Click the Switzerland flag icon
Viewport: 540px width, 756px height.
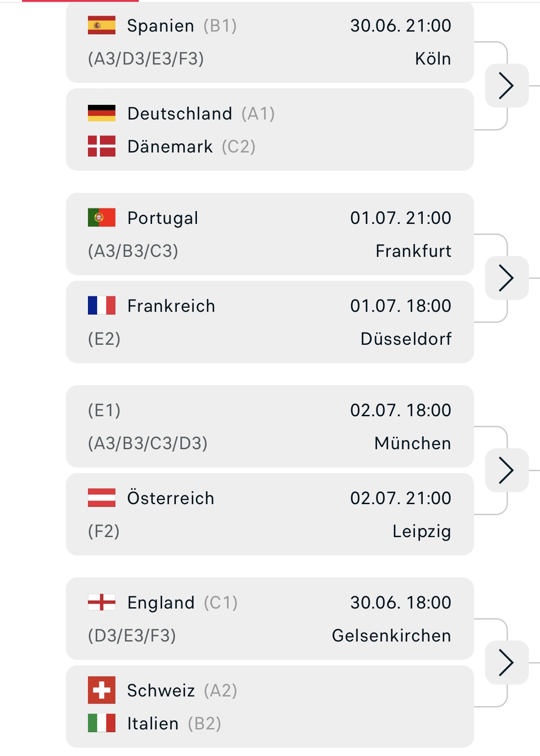click(x=101, y=690)
